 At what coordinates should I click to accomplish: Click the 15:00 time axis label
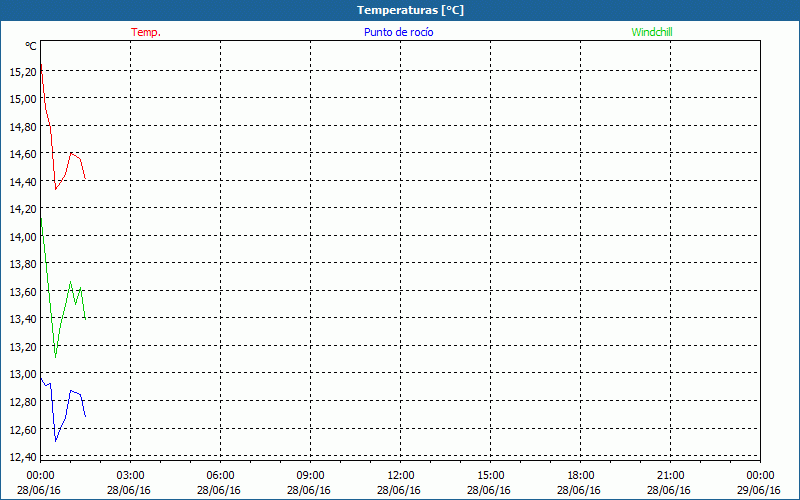(490, 476)
